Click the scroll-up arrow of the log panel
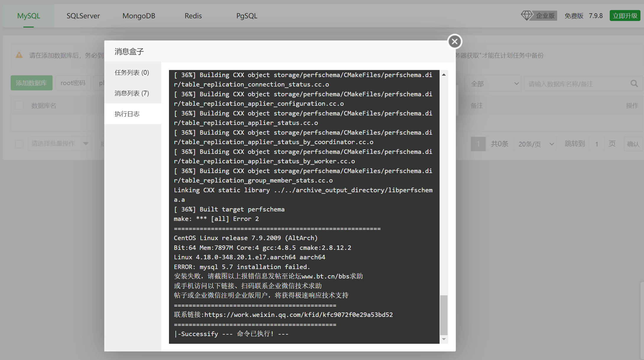This screenshot has width=644, height=360. pos(444,75)
